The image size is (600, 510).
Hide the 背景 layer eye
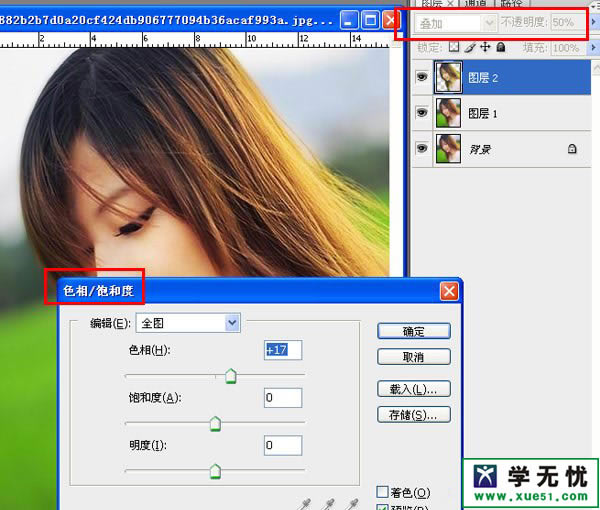point(422,148)
